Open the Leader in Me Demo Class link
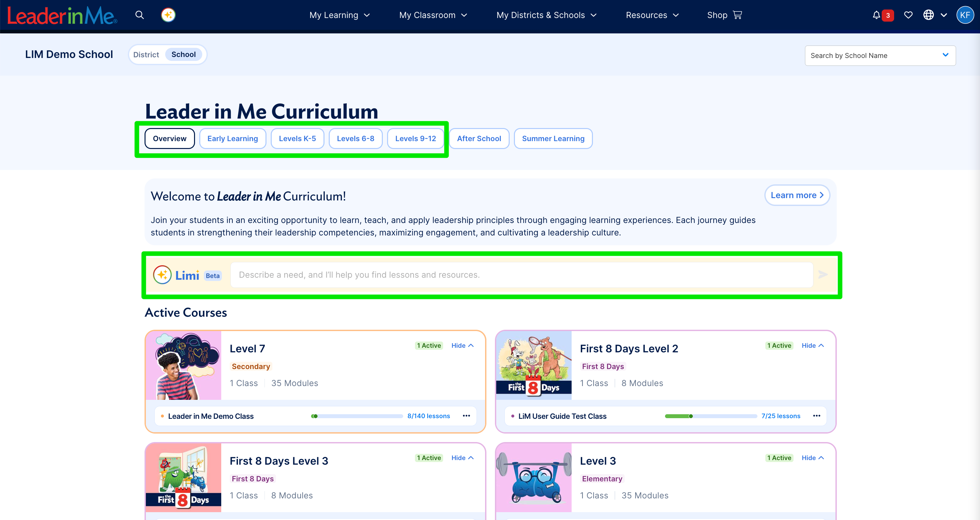 (x=211, y=416)
